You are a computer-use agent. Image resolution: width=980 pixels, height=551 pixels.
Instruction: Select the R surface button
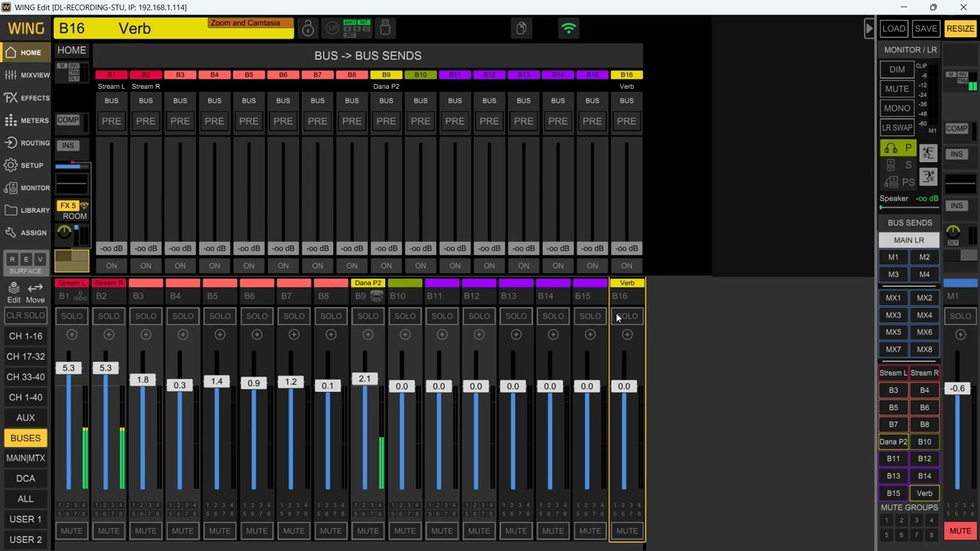(x=12, y=259)
